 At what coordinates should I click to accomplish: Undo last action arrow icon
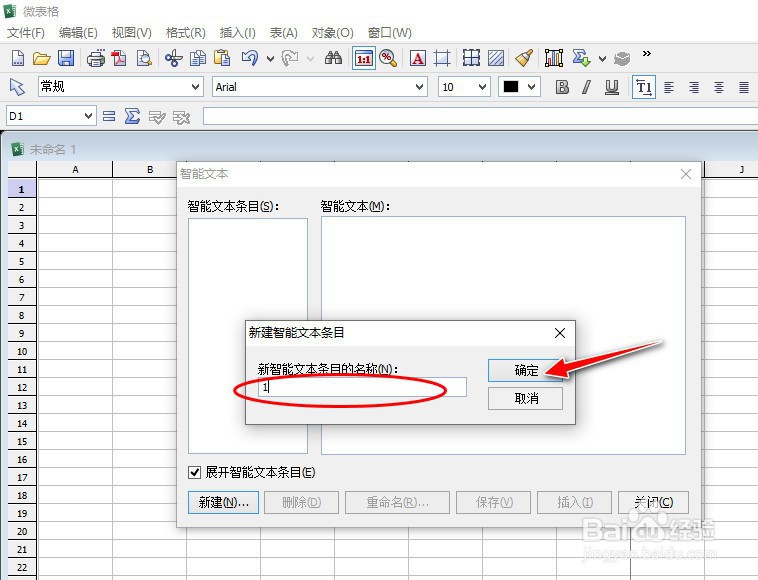tap(249, 58)
